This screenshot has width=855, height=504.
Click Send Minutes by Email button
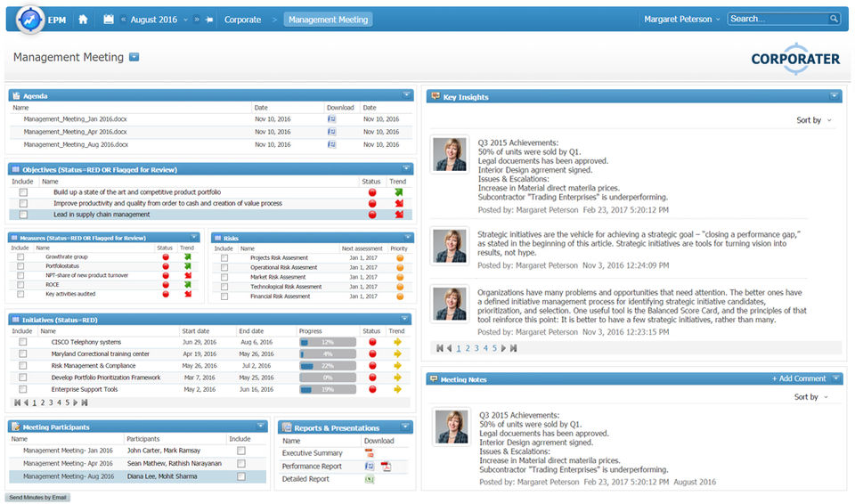(37, 498)
